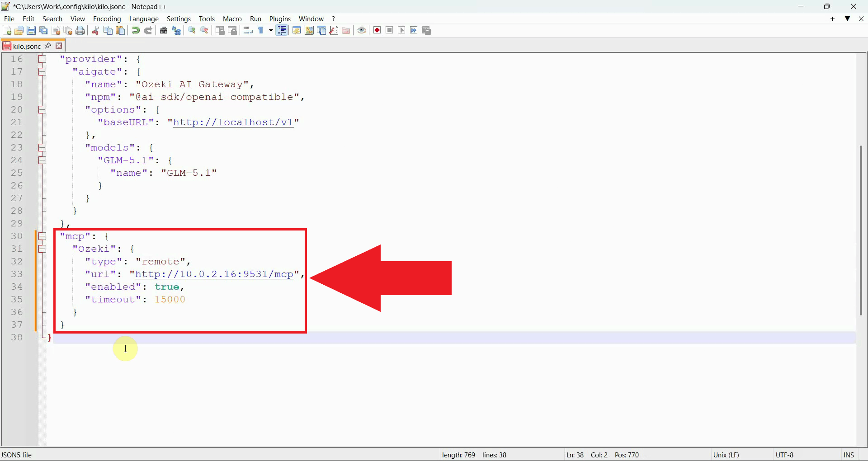Click Close All documents toolbar icon
Screen dimensions: 868x461
click(68, 30)
